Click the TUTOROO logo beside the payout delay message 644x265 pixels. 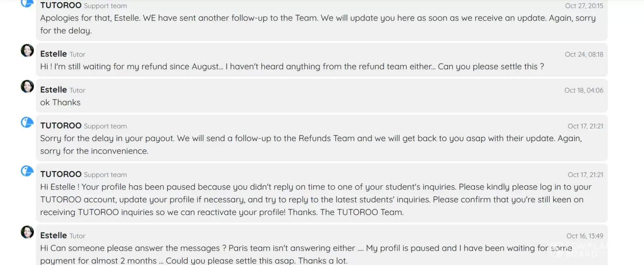point(27,122)
